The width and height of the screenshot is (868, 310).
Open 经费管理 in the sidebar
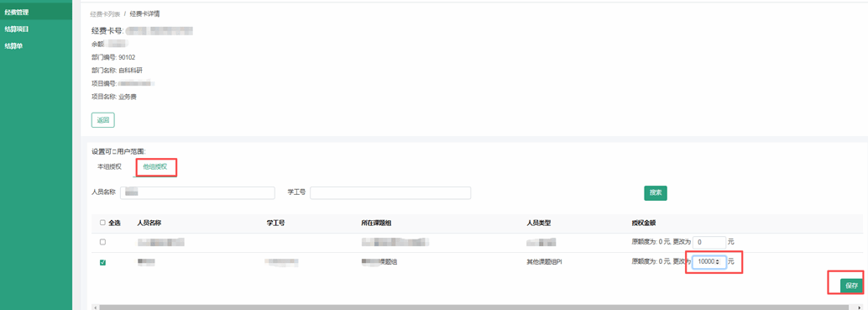tap(36, 12)
